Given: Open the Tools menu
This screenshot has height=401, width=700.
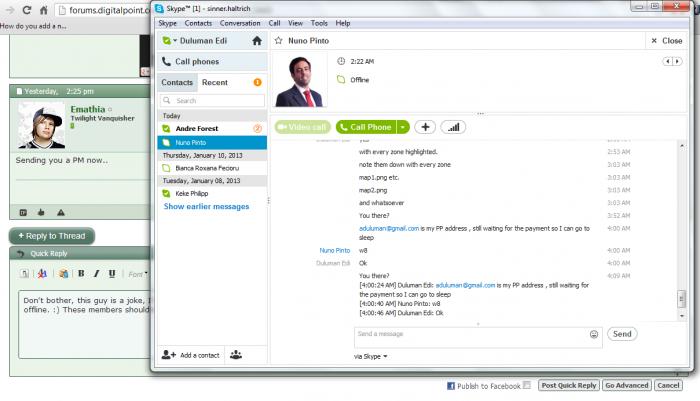Looking at the screenshot, I should (319, 23).
